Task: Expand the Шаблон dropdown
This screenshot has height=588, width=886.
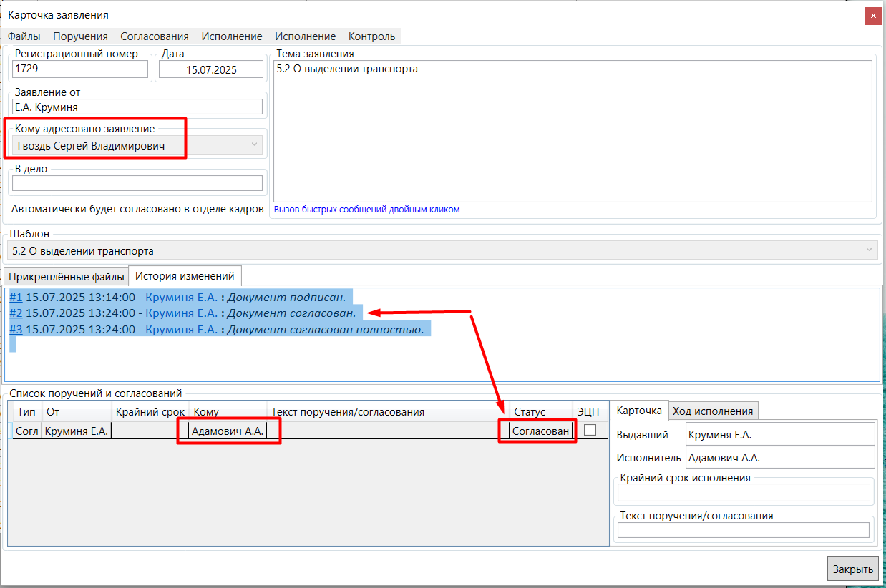Action: [869, 251]
